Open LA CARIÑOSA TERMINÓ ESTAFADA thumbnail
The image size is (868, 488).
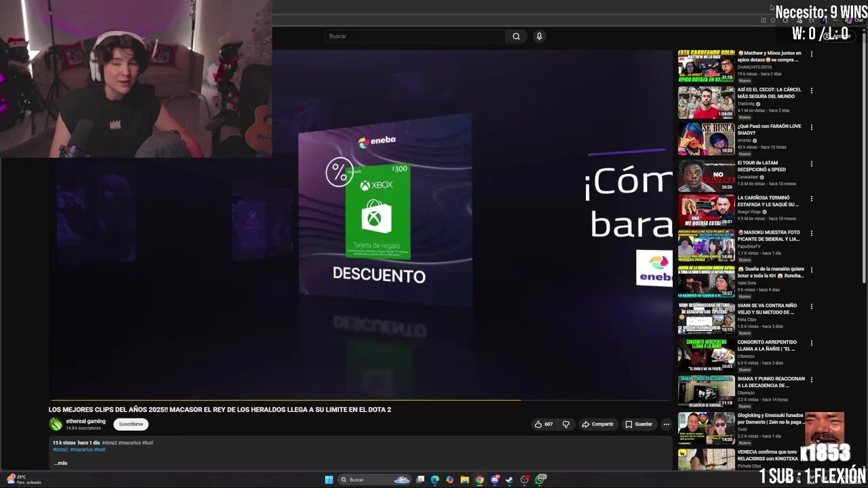[x=706, y=211]
